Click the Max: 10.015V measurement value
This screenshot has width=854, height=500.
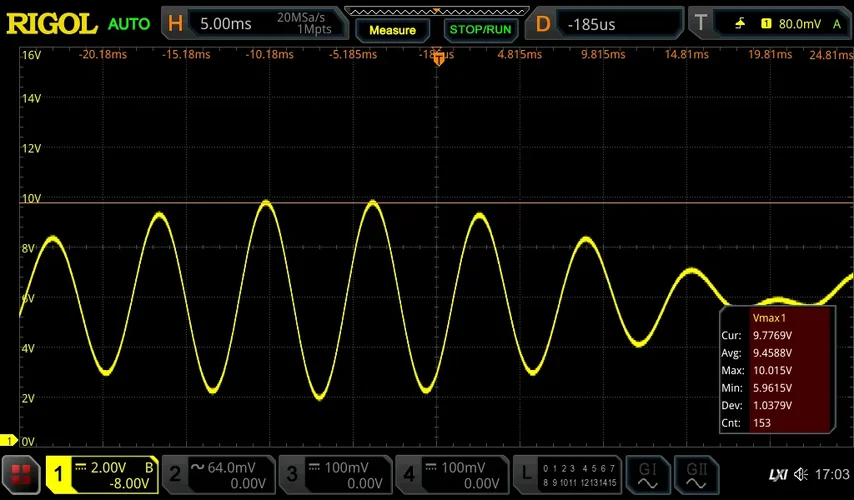click(x=772, y=370)
